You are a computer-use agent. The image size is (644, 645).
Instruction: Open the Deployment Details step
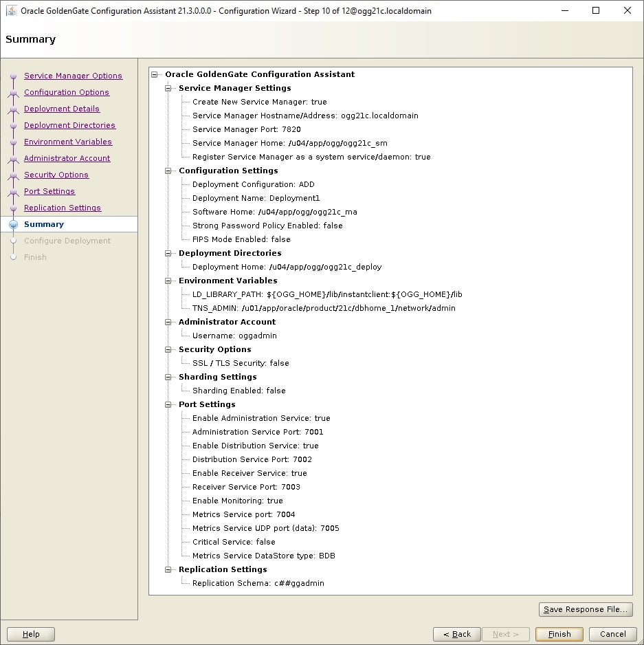pos(62,109)
